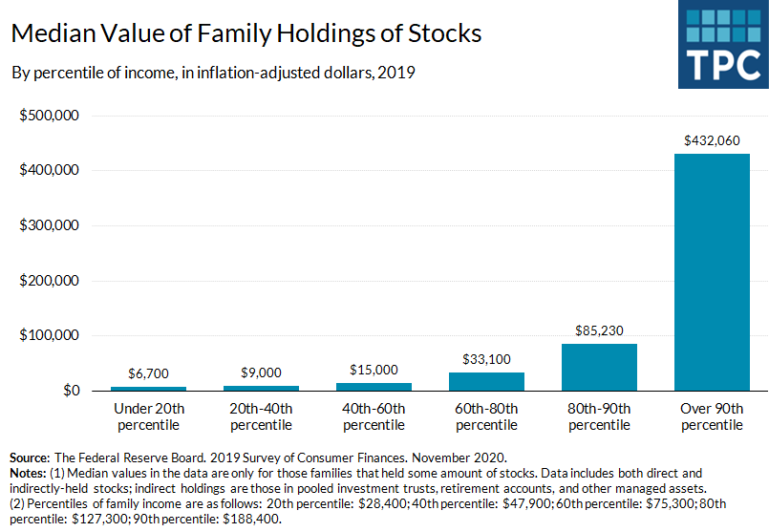The image size is (769, 532).
Task: Click the chart title text
Action: 246,34
